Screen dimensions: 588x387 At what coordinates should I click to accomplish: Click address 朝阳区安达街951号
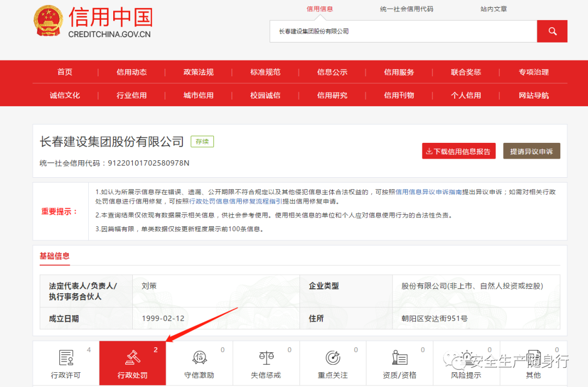pyautogui.click(x=434, y=318)
